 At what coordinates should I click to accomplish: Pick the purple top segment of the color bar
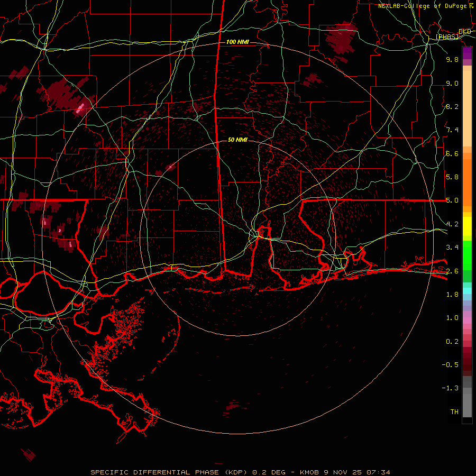point(467,53)
